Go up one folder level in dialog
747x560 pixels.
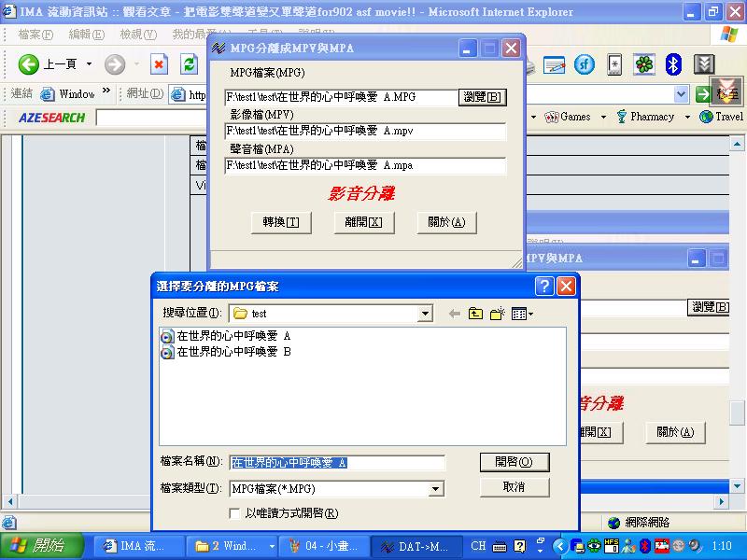pos(476,314)
